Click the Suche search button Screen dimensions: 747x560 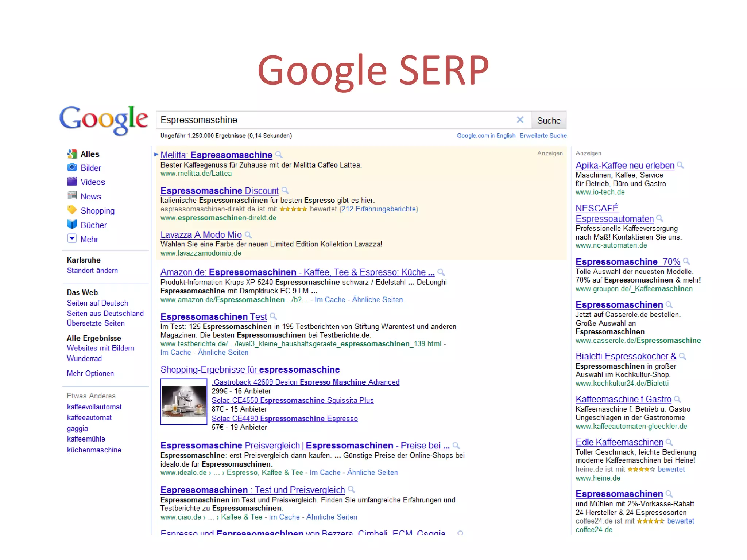point(549,120)
